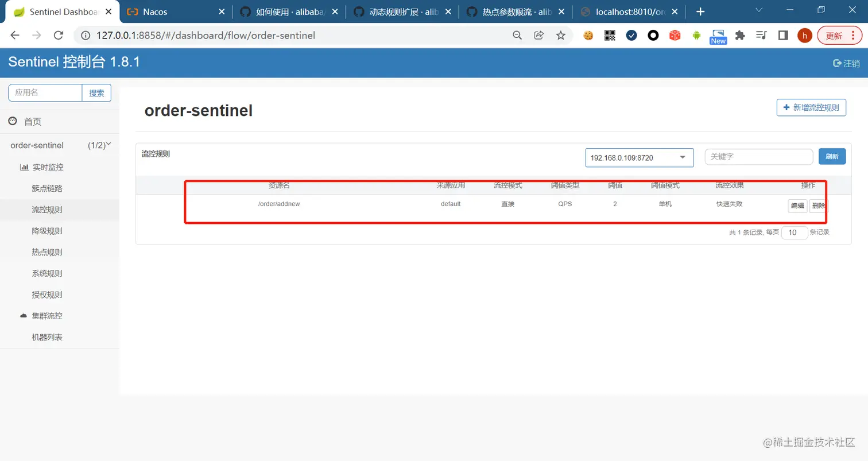
Task: Open 热点规则 in the sidebar
Action: click(x=47, y=252)
